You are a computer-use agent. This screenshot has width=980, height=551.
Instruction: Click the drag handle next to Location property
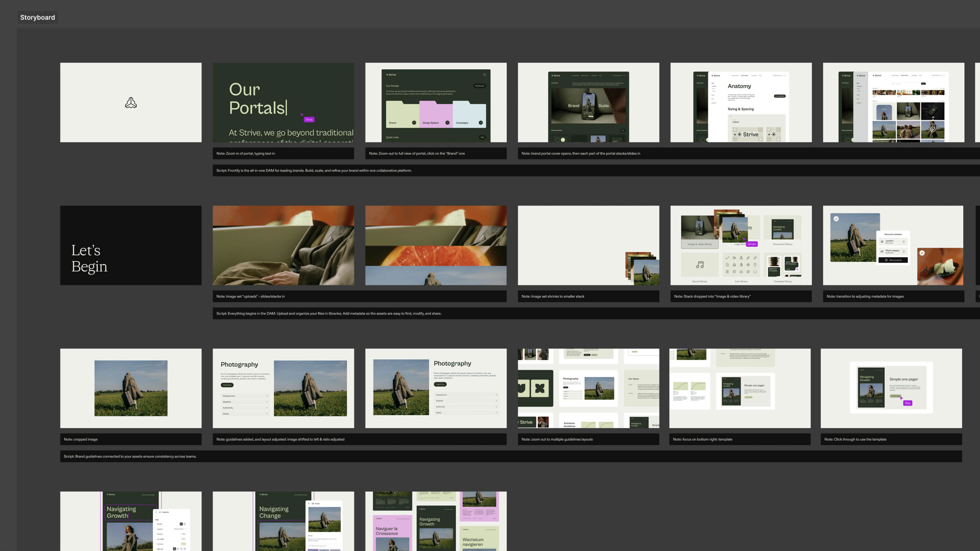click(904, 242)
